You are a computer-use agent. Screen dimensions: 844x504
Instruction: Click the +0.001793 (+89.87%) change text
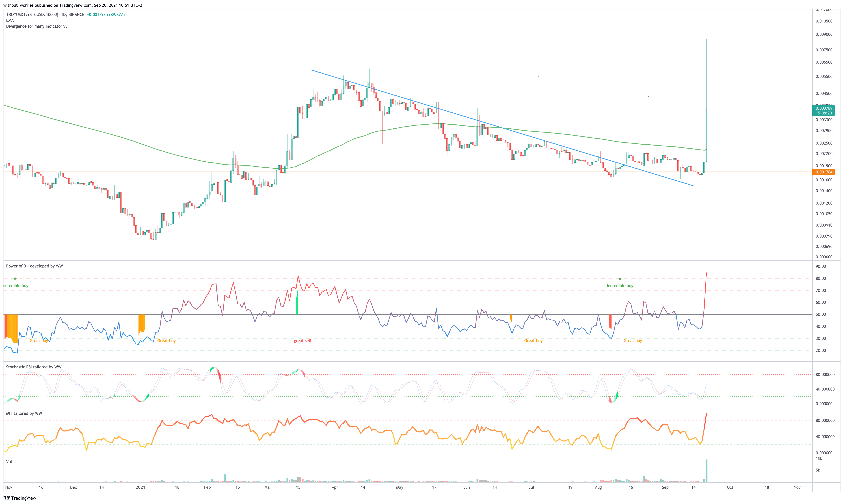tap(106, 15)
